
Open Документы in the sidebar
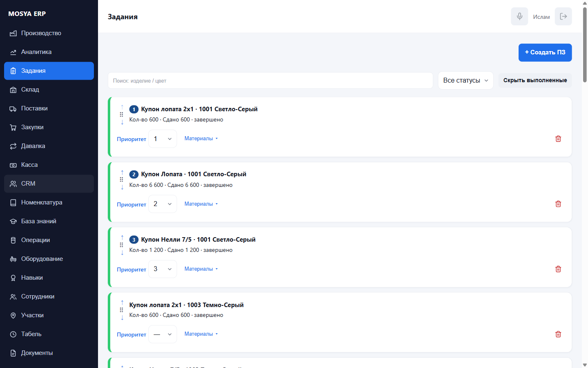pyautogui.click(x=49, y=353)
